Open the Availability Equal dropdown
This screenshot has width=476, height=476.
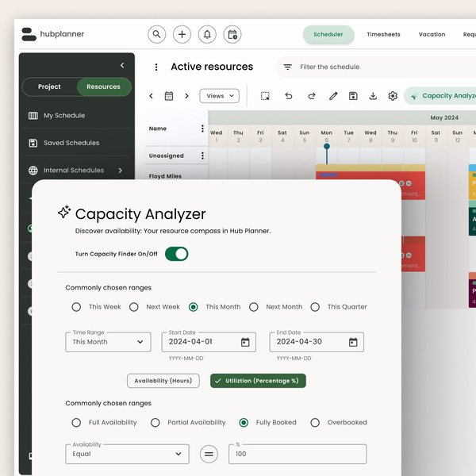pyautogui.click(x=127, y=454)
